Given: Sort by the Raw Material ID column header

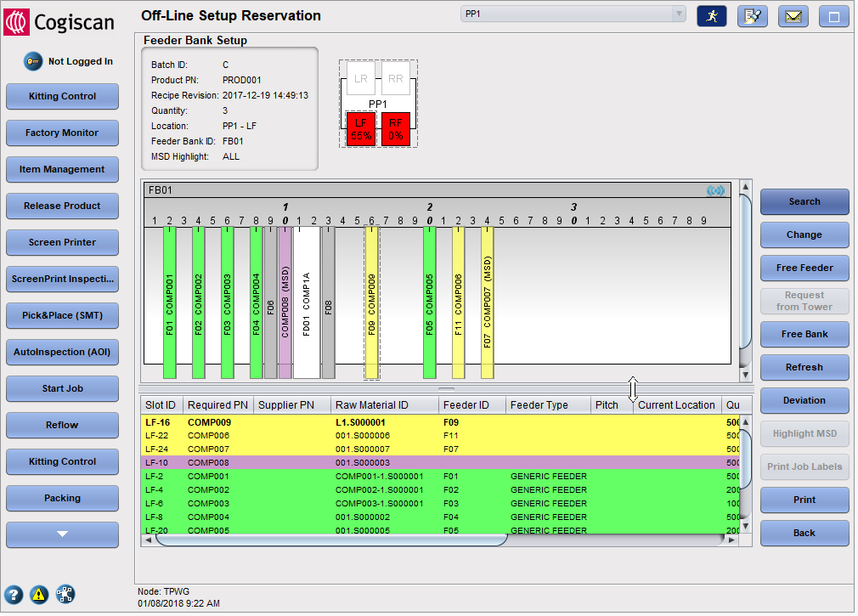Looking at the screenshot, I should click(385, 405).
